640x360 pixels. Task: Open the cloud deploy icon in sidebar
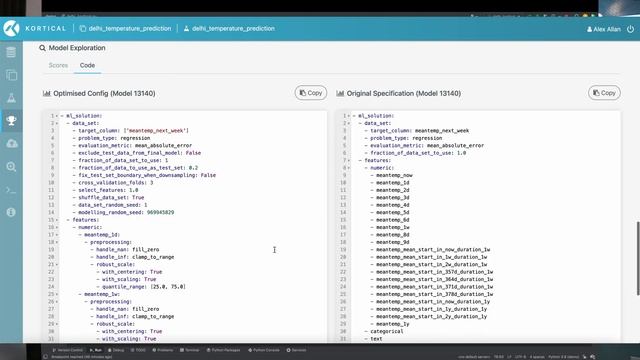click(11, 143)
